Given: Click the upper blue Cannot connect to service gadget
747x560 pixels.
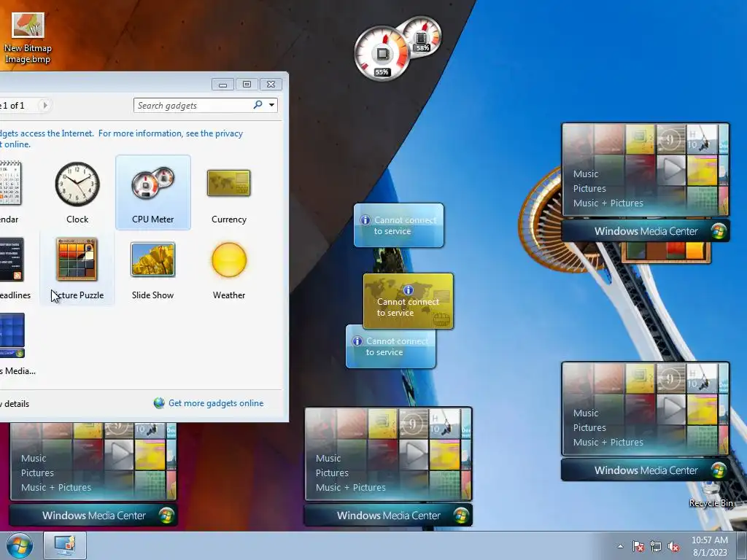Looking at the screenshot, I should [x=399, y=225].
